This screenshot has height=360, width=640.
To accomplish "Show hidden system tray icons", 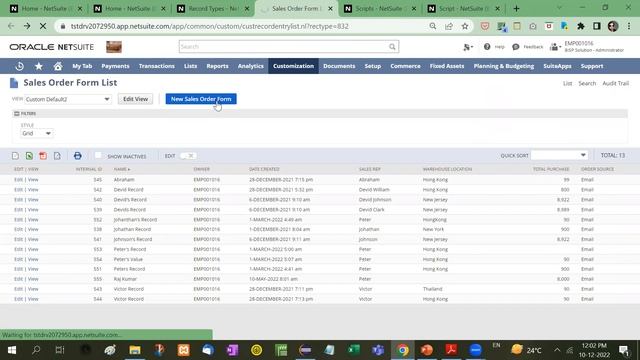I will [557, 350].
